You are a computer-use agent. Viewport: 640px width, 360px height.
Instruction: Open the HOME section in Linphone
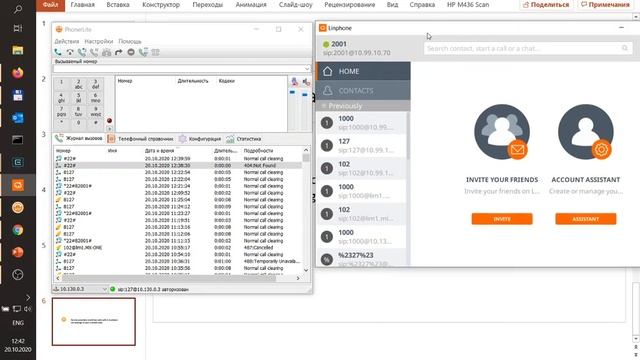click(363, 71)
